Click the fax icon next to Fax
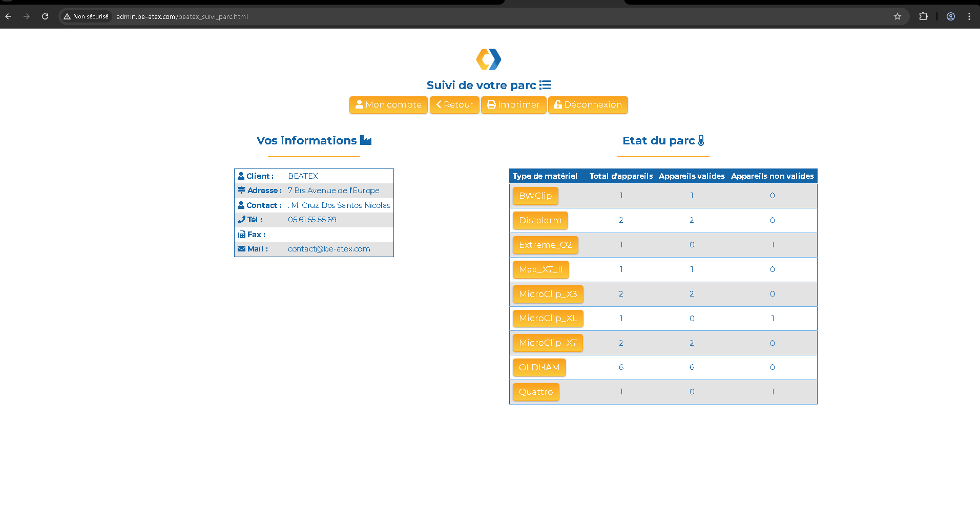Screen dimensions: 980x528 point(241,234)
